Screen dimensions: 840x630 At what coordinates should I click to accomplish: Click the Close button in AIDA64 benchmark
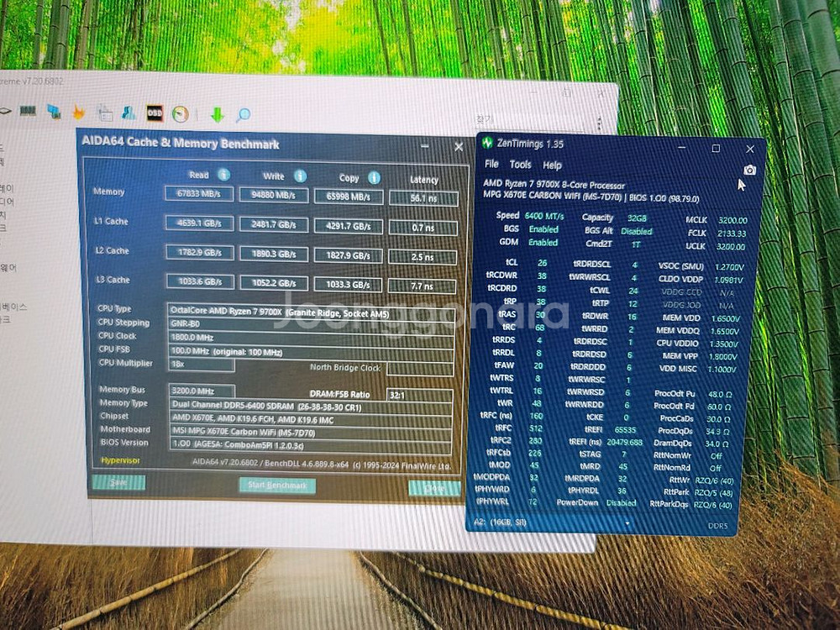click(434, 488)
